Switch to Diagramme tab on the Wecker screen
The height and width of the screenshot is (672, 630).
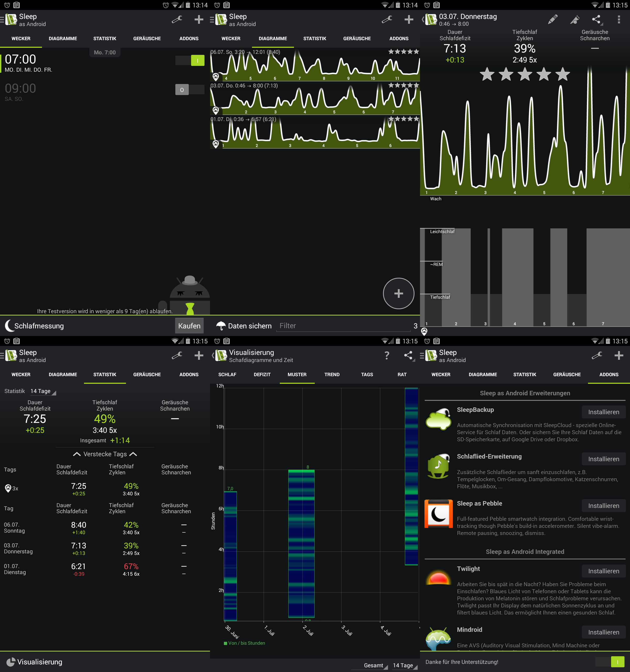pyautogui.click(x=63, y=39)
